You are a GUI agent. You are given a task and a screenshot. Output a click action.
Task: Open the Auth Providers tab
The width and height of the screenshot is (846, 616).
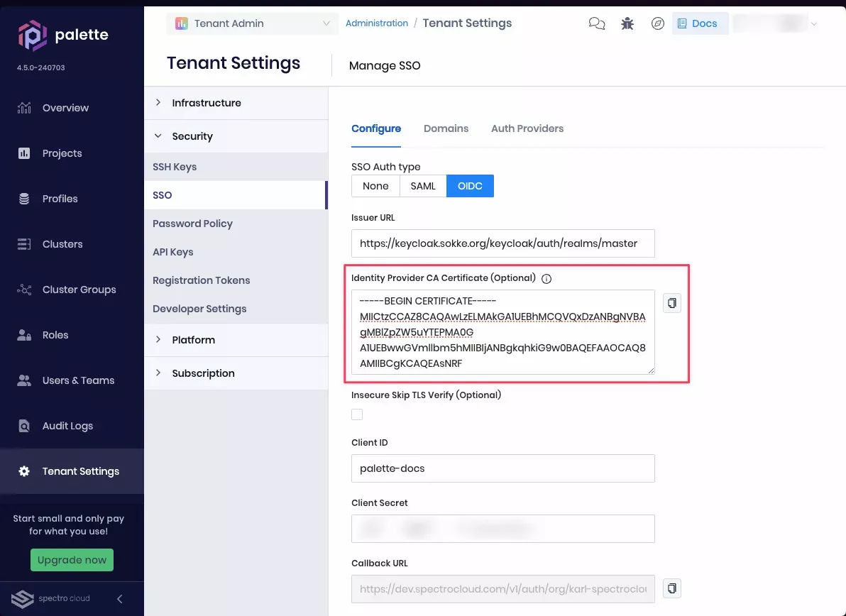tap(527, 128)
